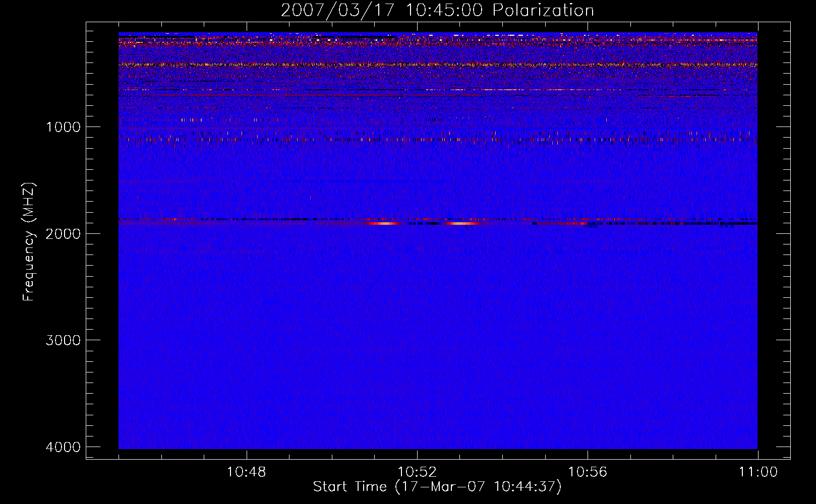Click the '2000' frequency tick label
Viewport: 816px width, 504px height.
pos(63,234)
